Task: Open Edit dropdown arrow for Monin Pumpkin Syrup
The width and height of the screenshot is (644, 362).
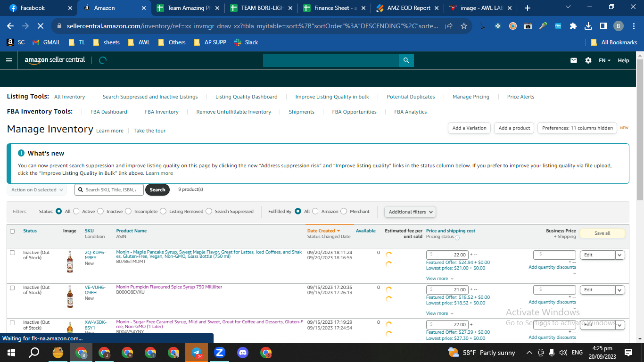Action: pos(620,290)
